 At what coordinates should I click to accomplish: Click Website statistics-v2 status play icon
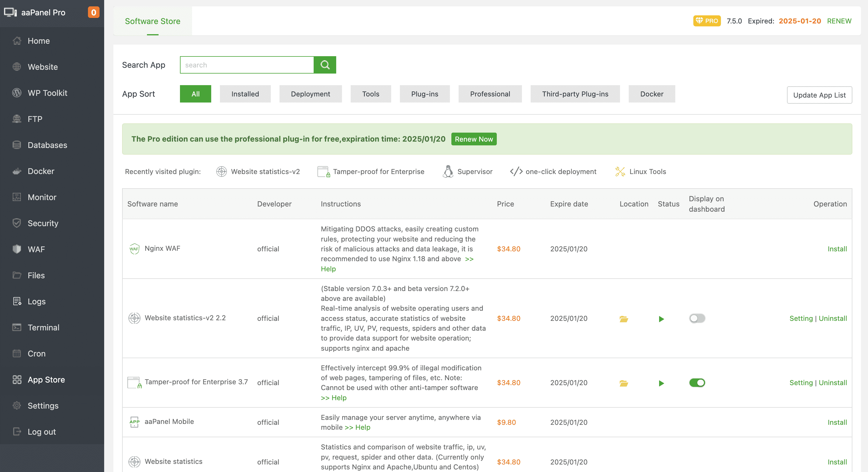661,319
